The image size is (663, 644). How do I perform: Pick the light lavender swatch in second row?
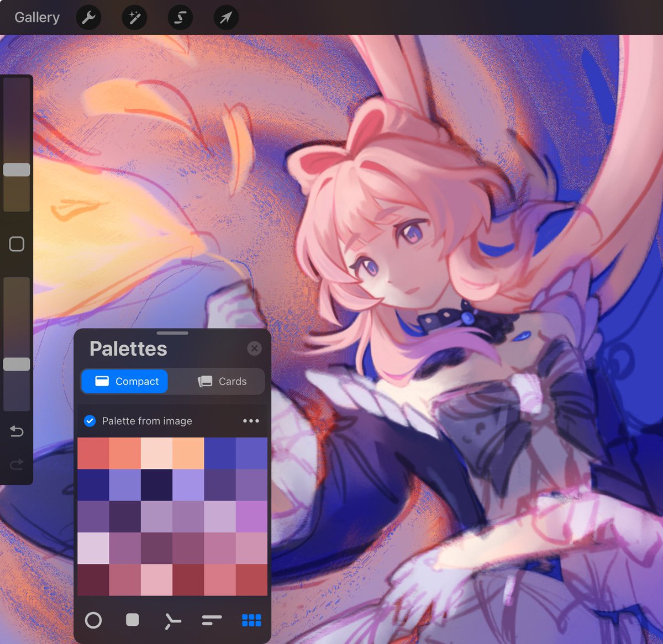(x=188, y=485)
